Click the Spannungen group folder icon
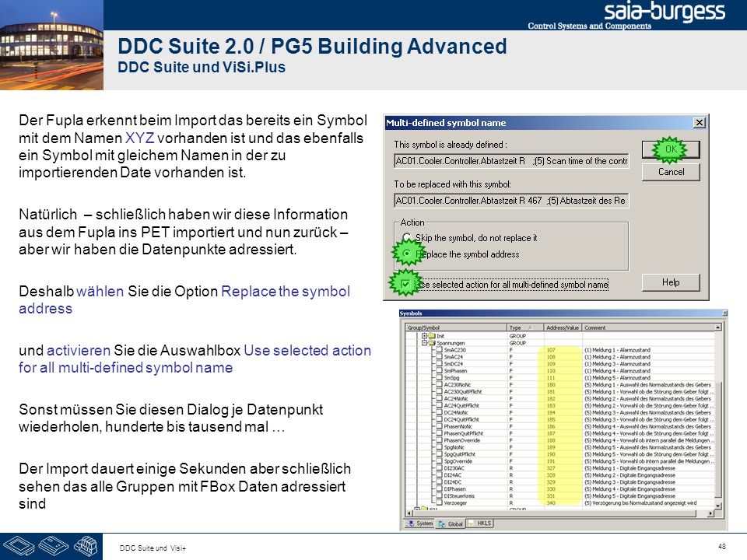This screenshot has height=560, width=747. coord(432,343)
